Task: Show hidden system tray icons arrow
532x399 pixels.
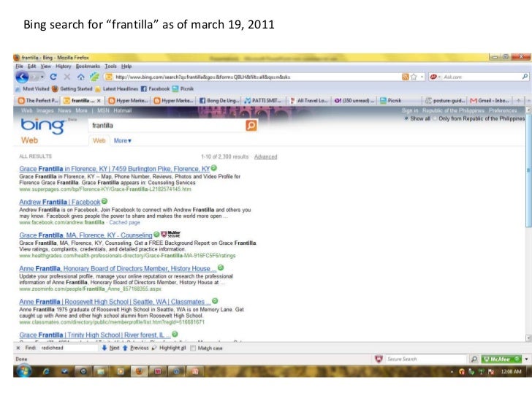Action: (452, 372)
